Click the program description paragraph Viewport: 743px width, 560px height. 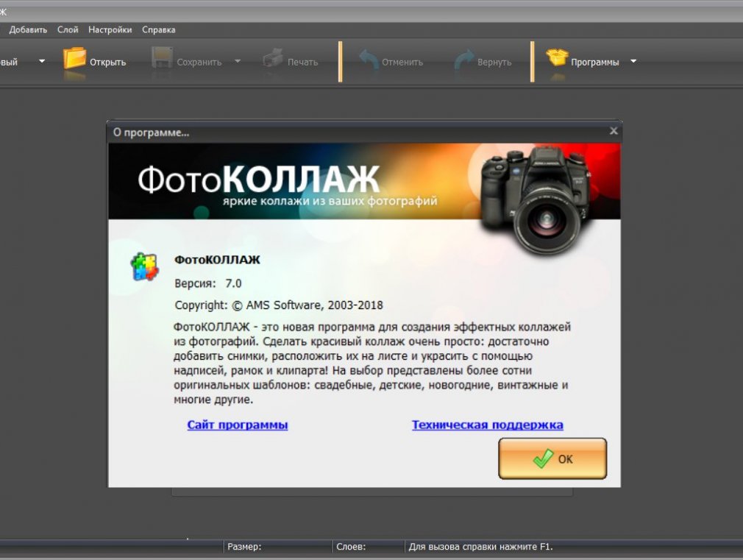click(x=372, y=364)
